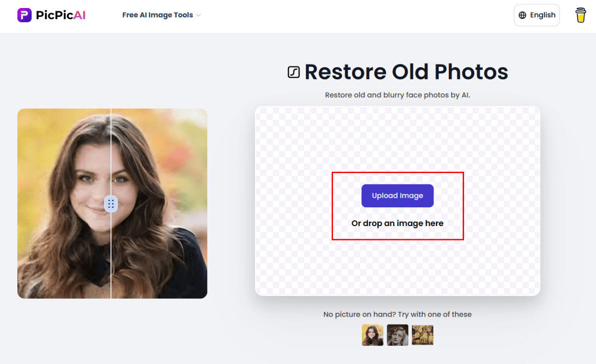Open the PicPicAI home link text

[x=61, y=15]
